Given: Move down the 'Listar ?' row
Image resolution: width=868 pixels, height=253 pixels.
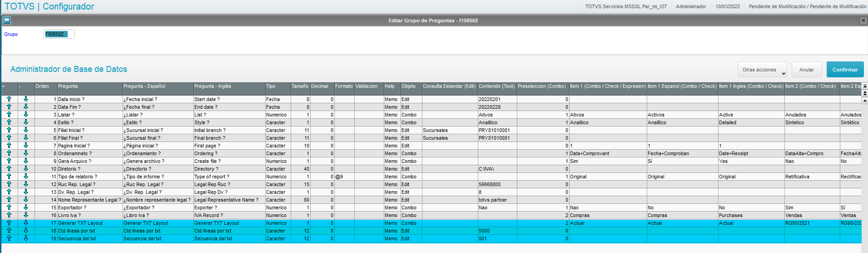Looking at the screenshot, I should pos(26,114).
